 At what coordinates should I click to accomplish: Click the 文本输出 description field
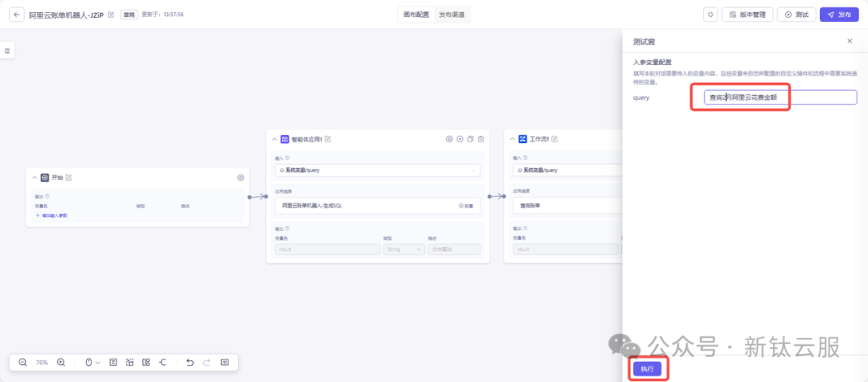[x=454, y=249]
